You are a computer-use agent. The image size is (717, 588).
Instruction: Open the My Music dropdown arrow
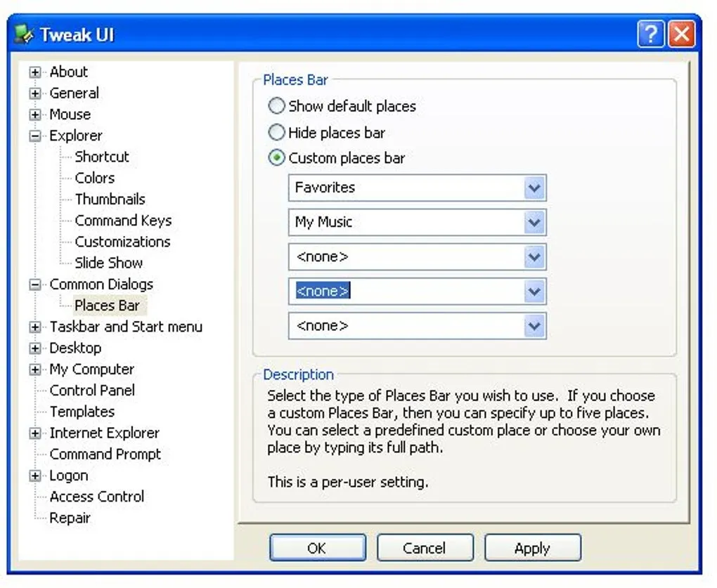pyautogui.click(x=534, y=223)
